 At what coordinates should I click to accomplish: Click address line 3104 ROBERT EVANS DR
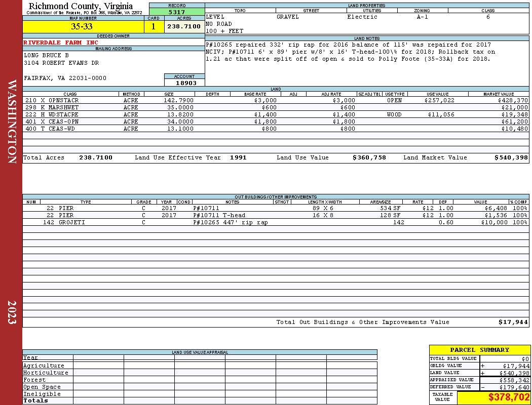click(x=61, y=63)
